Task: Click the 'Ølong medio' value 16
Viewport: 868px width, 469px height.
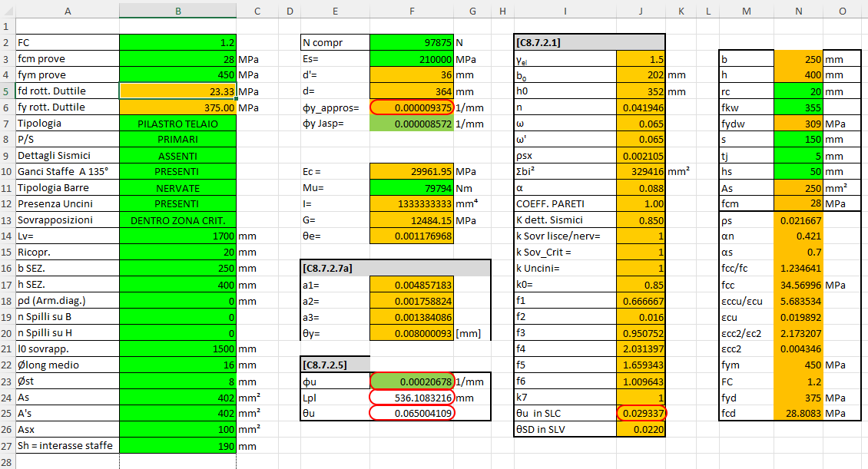Action: (x=177, y=365)
